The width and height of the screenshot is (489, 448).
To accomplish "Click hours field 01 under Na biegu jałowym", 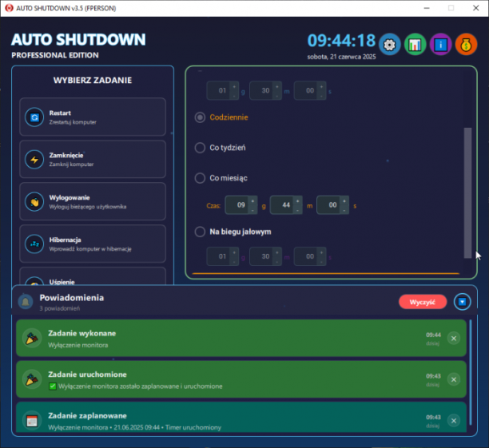I will click(223, 256).
